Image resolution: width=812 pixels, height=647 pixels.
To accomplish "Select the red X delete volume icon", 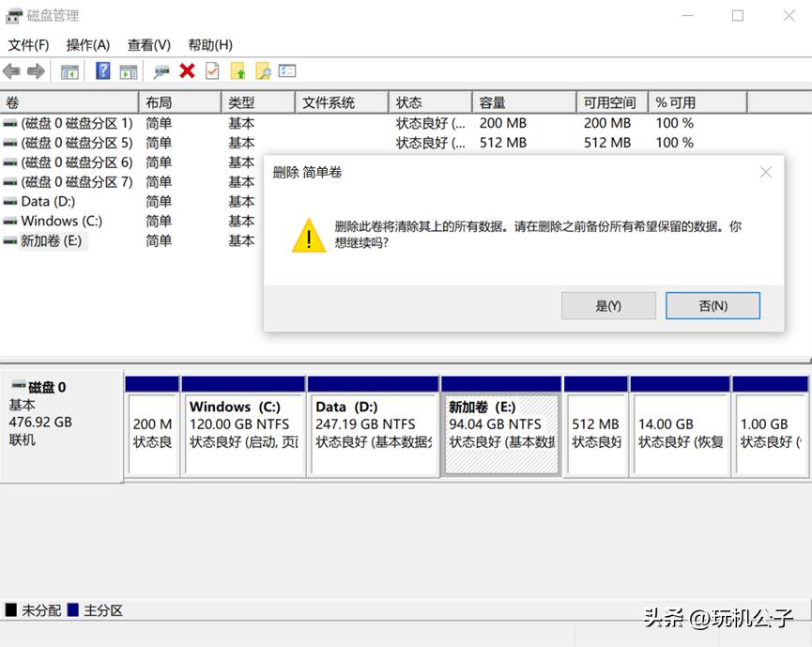I will click(x=186, y=70).
